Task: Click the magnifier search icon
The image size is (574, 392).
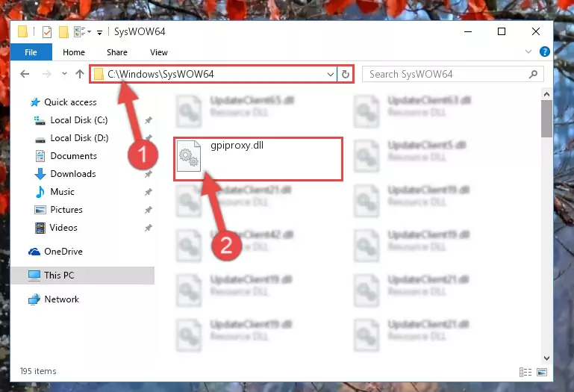Action: coord(533,75)
